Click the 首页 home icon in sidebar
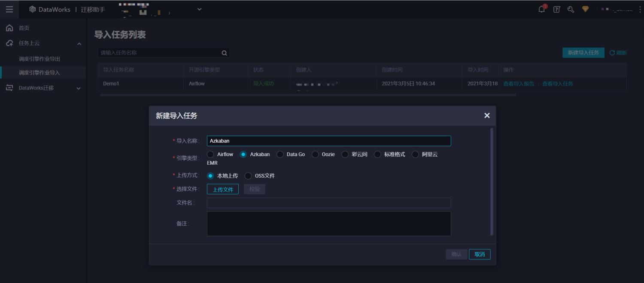644x283 pixels. point(9,28)
